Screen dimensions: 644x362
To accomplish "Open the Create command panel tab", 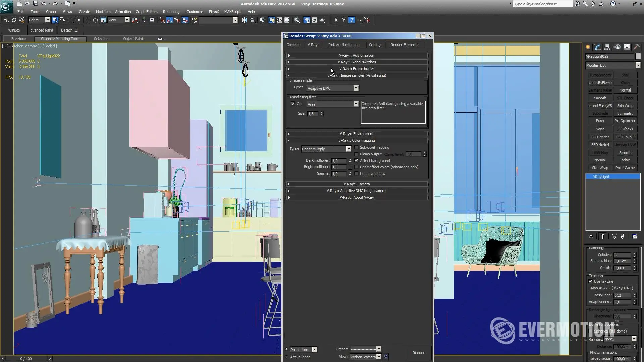I will (x=588, y=47).
